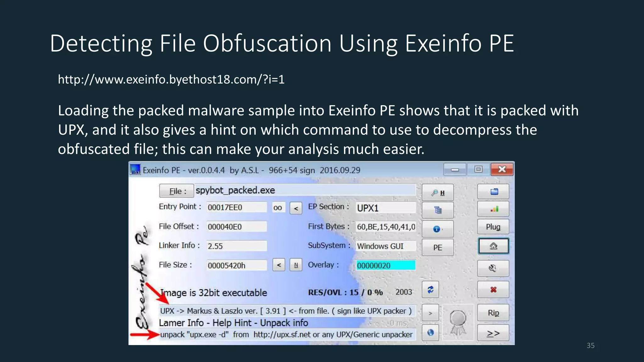This screenshot has height=362, width=644.
Task: Click the File: browse button
Action: (x=176, y=191)
